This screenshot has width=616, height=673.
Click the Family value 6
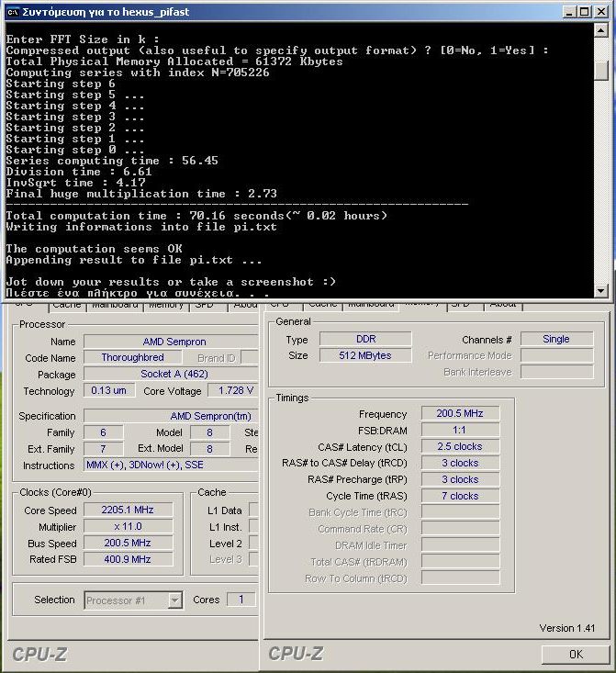[104, 432]
